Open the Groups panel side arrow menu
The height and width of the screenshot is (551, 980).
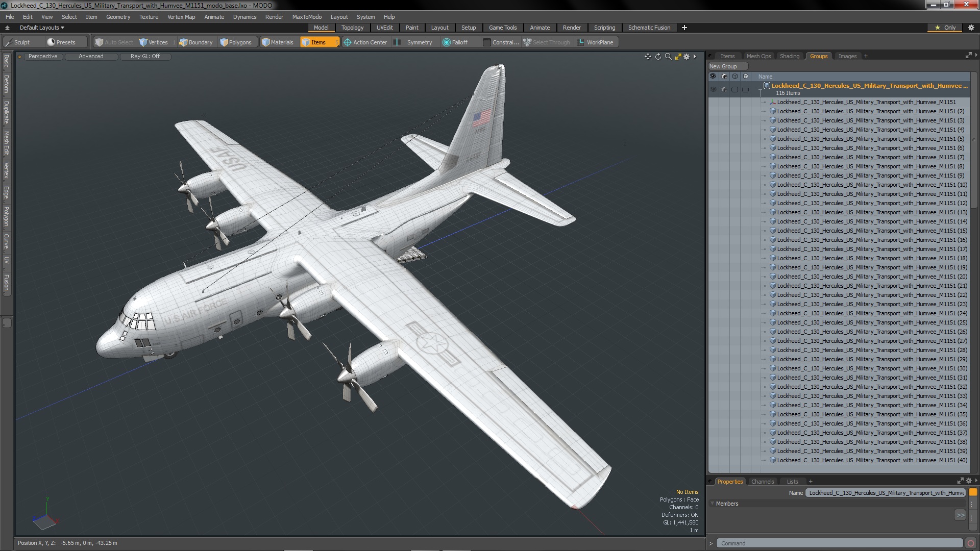coord(976,55)
